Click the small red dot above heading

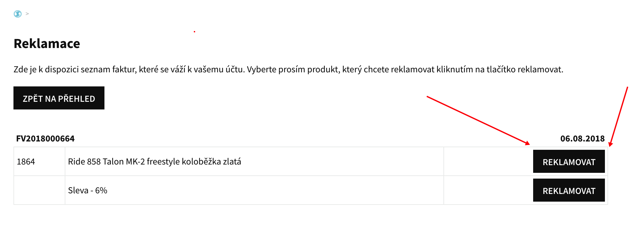pyautogui.click(x=194, y=32)
